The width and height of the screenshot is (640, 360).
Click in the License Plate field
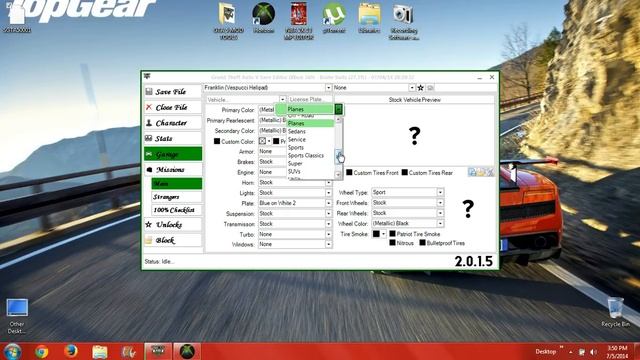tap(310, 99)
